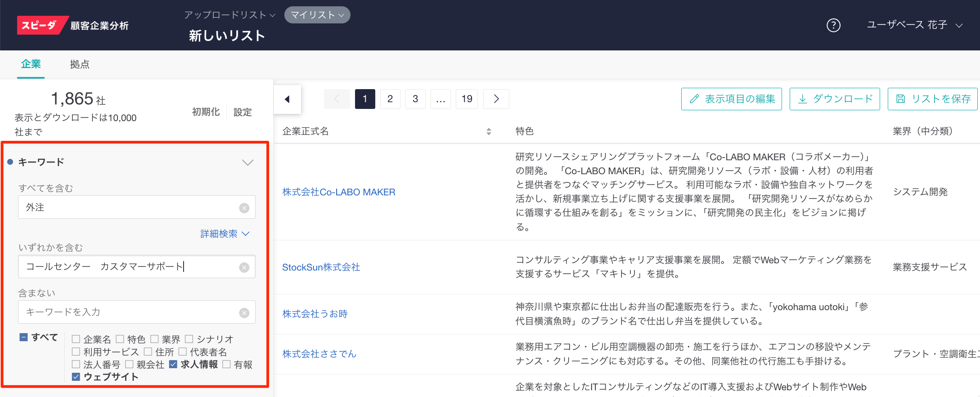Clear the 含まない keyword field

tap(244, 313)
